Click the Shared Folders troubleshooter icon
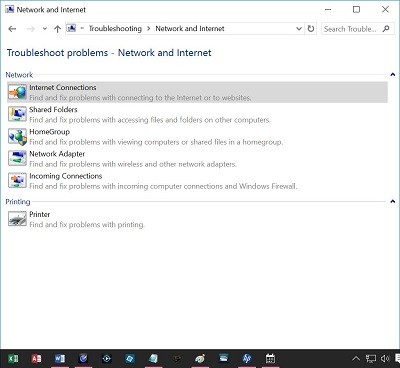Viewport: 400px width, 368px height. pos(17,114)
